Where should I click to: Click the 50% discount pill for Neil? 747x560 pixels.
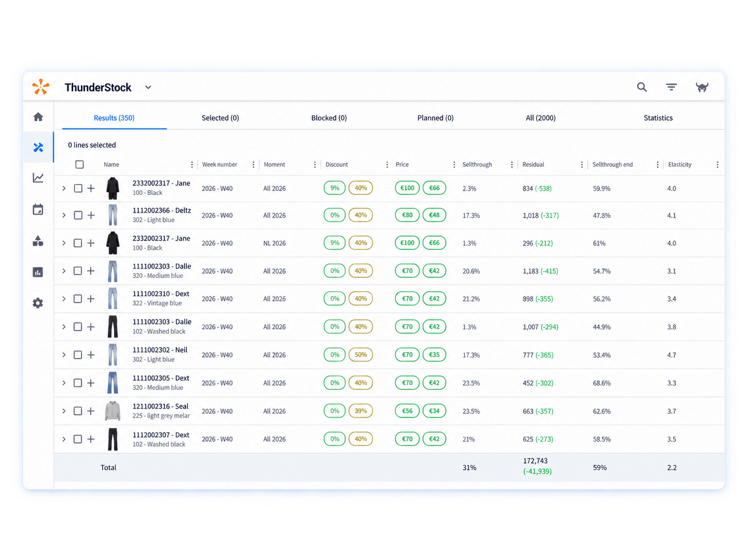pos(361,355)
